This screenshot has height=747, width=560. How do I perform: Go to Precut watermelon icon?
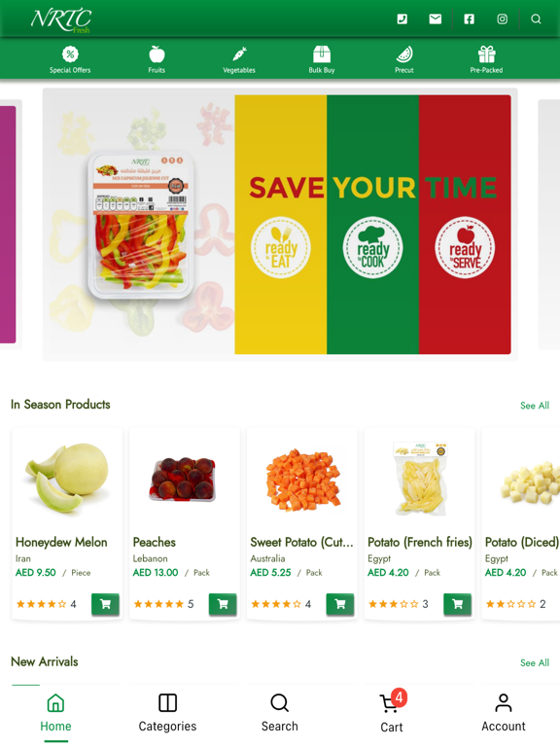click(x=404, y=59)
